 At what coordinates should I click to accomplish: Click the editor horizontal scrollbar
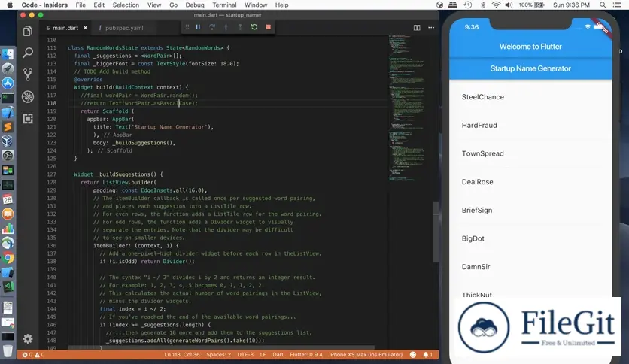[x=221, y=347]
